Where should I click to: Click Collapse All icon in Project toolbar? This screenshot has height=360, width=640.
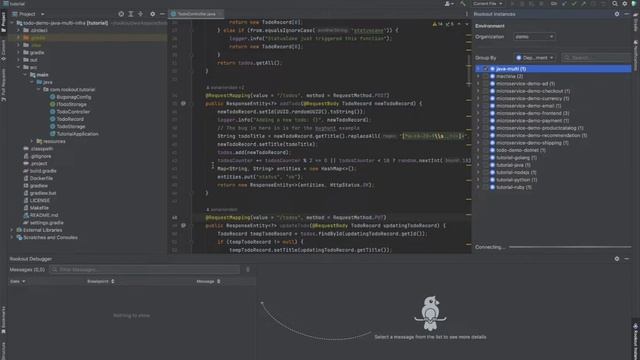(x=140, y=14)
